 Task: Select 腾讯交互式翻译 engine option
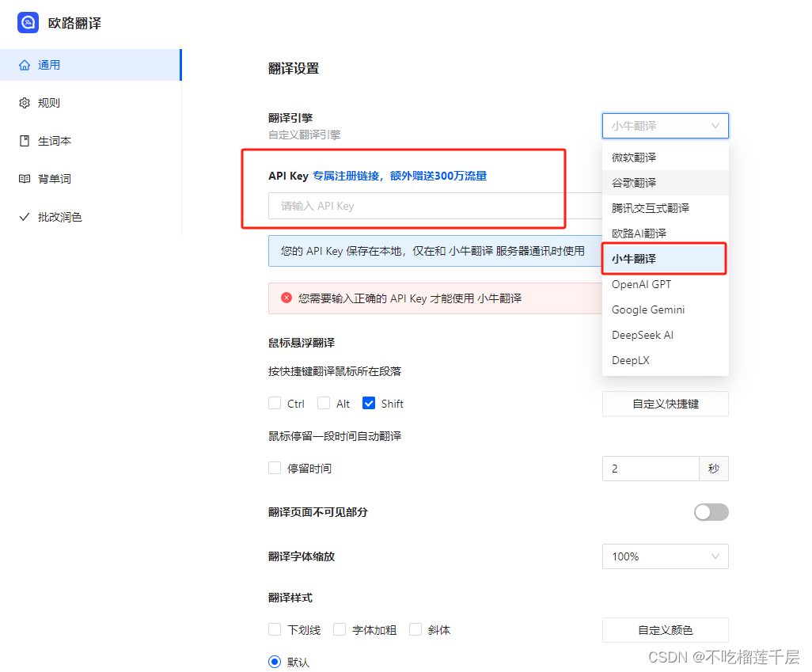point(665,208)
